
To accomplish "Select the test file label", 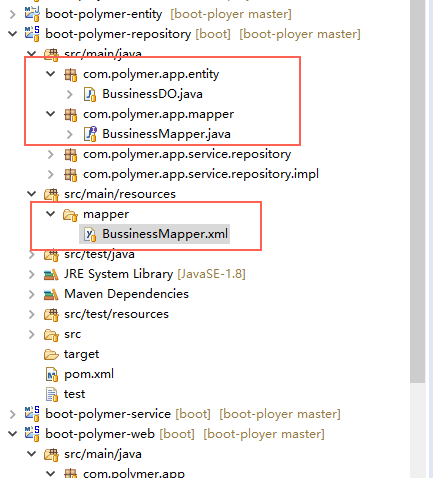I will 74,394.
